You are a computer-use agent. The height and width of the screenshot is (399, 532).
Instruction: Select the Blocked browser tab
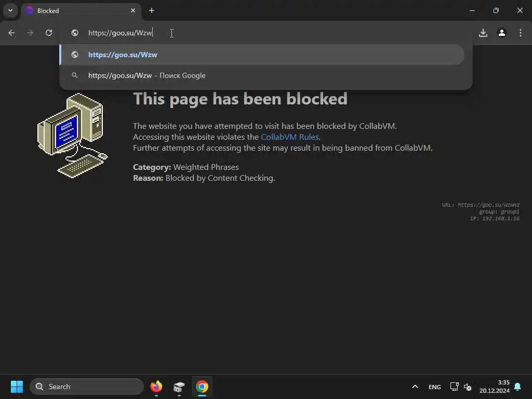pyautogui.click(x=81, y=10)
